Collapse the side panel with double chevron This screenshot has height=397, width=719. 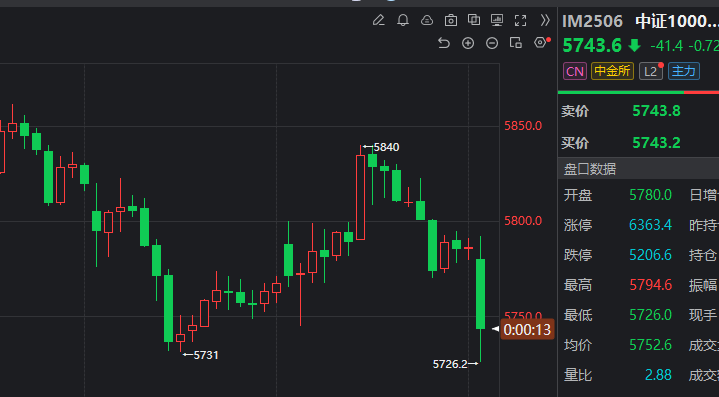click(544, 20)
